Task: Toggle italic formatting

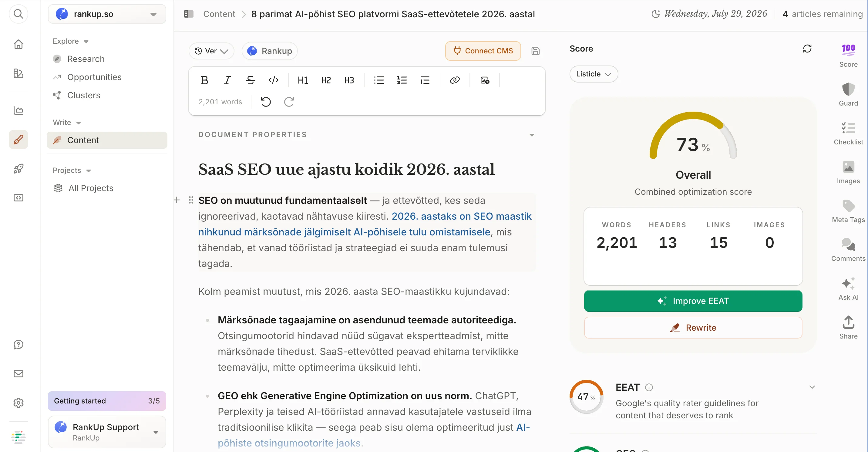Action: 227,80
